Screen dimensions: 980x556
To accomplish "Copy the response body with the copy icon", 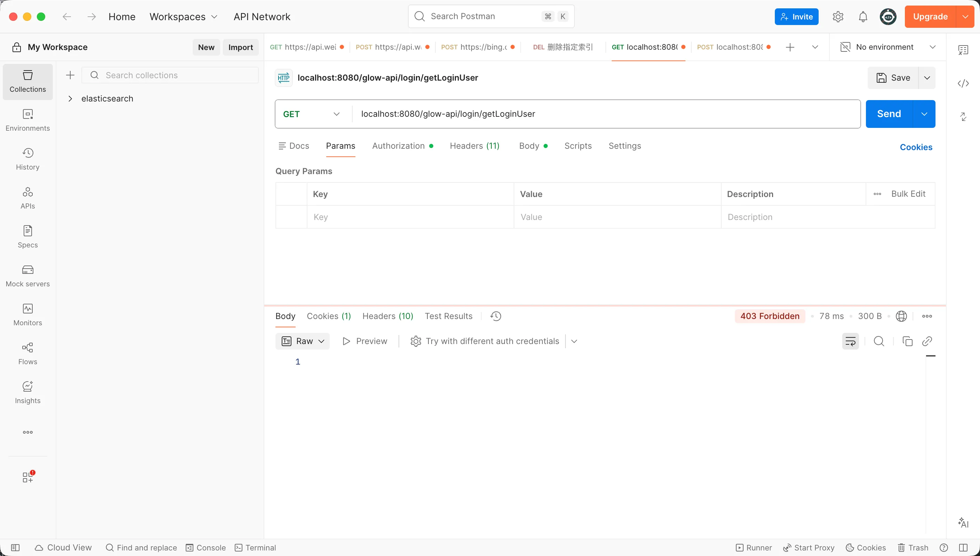I will pyautogui.click(x=907, y=341).
